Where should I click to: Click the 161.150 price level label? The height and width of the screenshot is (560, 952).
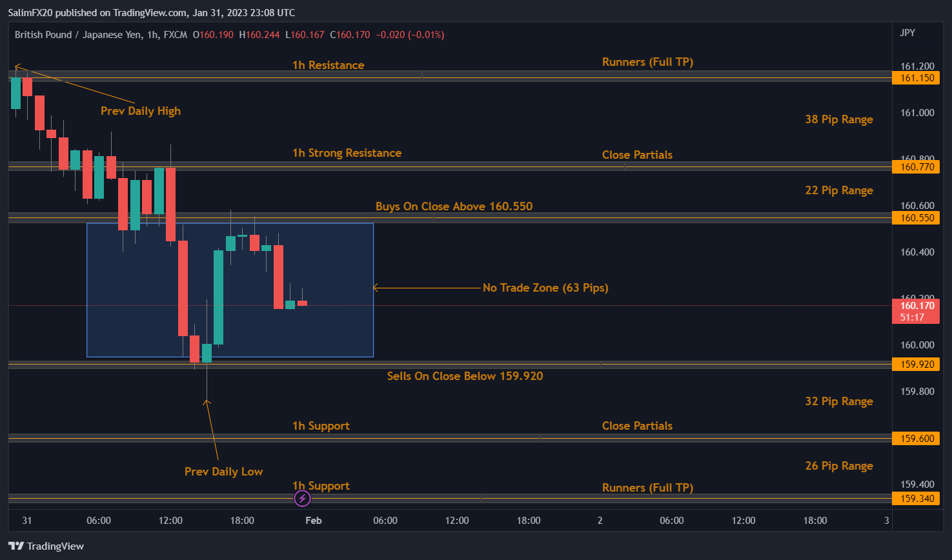coord(916,78)
